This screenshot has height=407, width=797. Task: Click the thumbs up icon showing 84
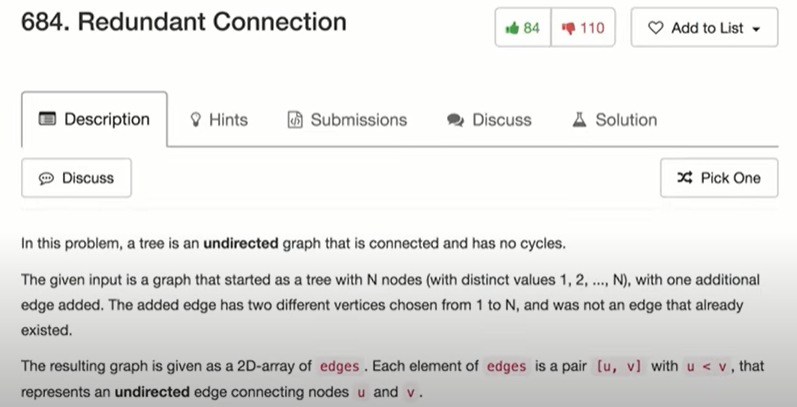pos(512,28)
